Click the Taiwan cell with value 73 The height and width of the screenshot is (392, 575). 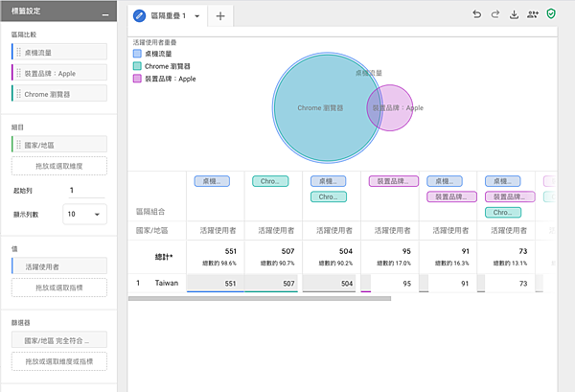pos(506,283)
